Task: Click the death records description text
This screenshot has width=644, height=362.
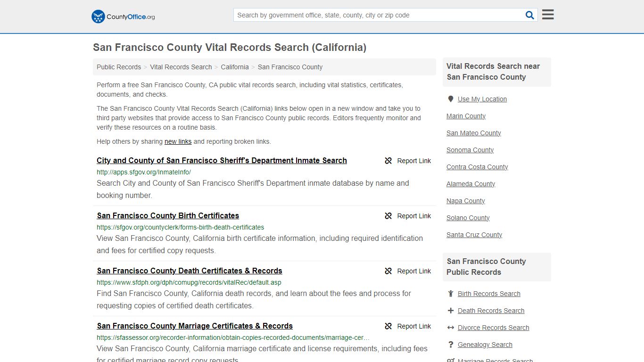Action: click(254, 299)
